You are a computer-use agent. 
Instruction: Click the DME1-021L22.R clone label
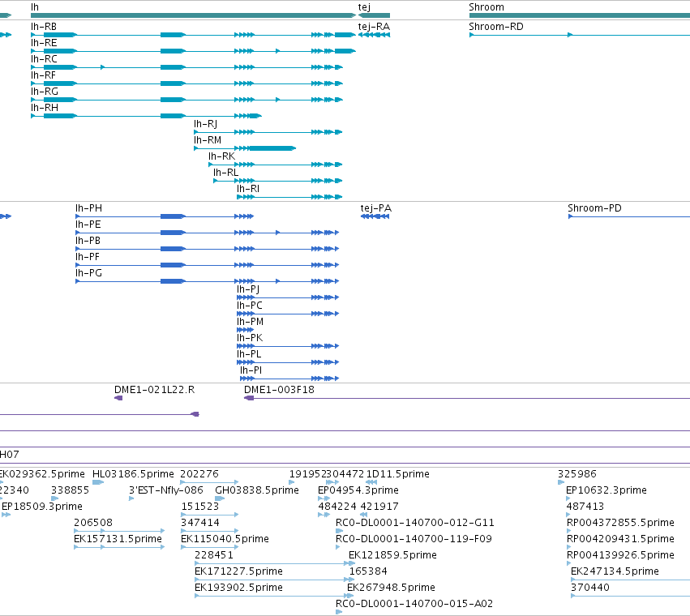pos(154,390)
